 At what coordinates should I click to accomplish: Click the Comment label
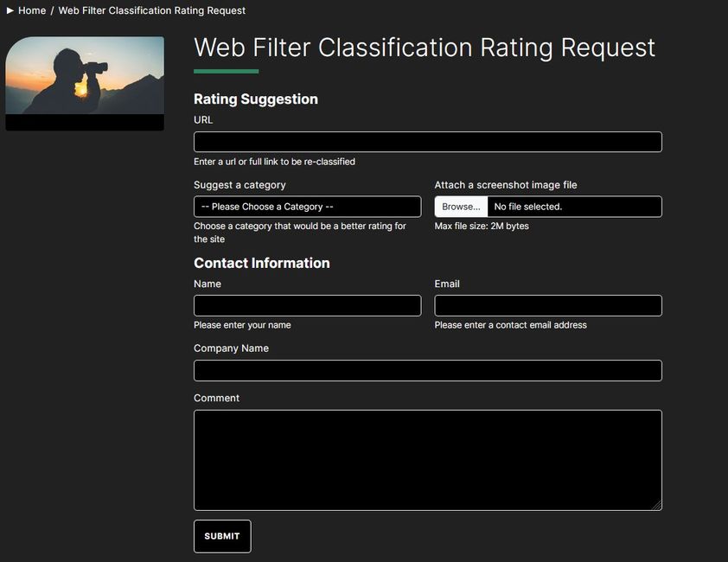pos(216,398)
